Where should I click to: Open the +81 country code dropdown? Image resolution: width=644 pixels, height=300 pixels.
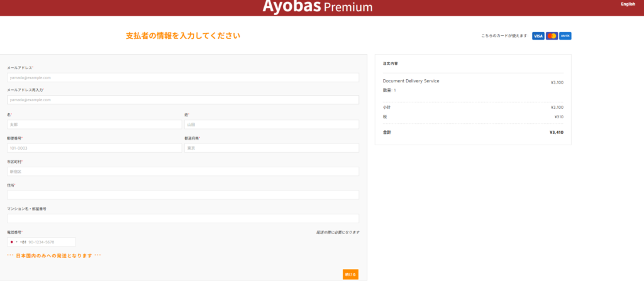click(x=17, y=242)
